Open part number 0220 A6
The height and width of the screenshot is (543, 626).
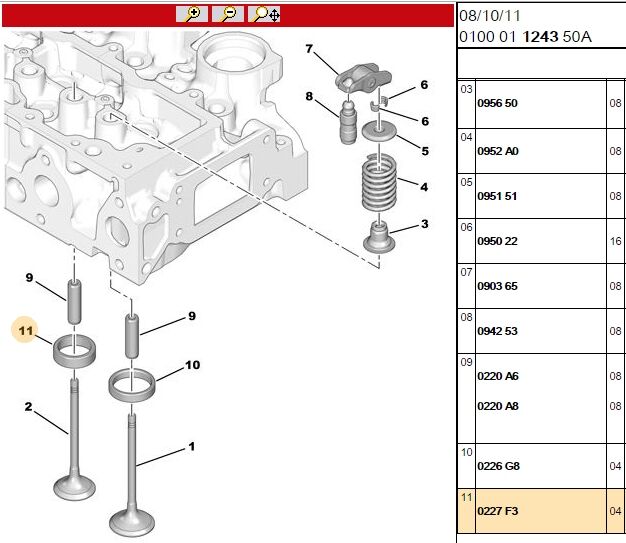tap(498, 376)
